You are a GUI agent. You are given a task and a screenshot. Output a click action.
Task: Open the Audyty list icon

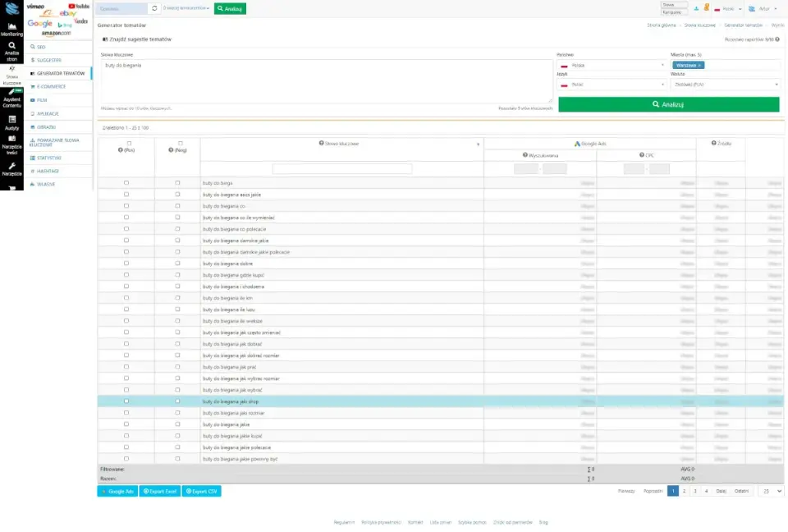click(x=12, y=120)
